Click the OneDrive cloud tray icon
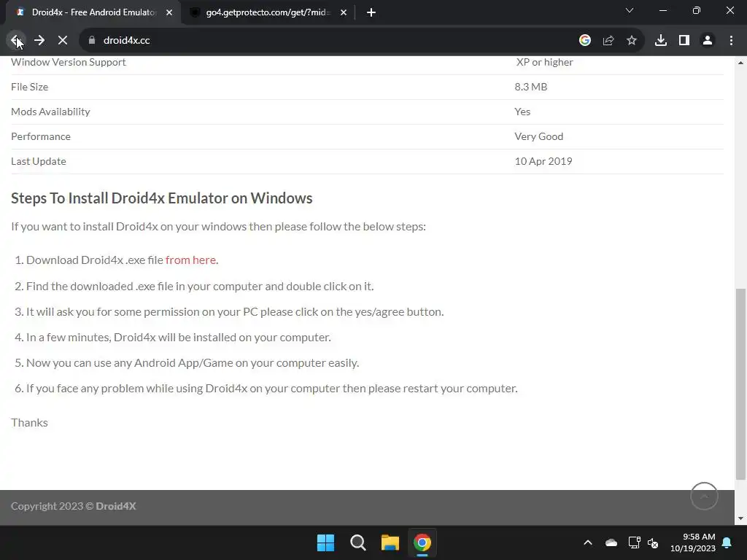The height and width of the screenshot is (560, 747). (611, 542)
